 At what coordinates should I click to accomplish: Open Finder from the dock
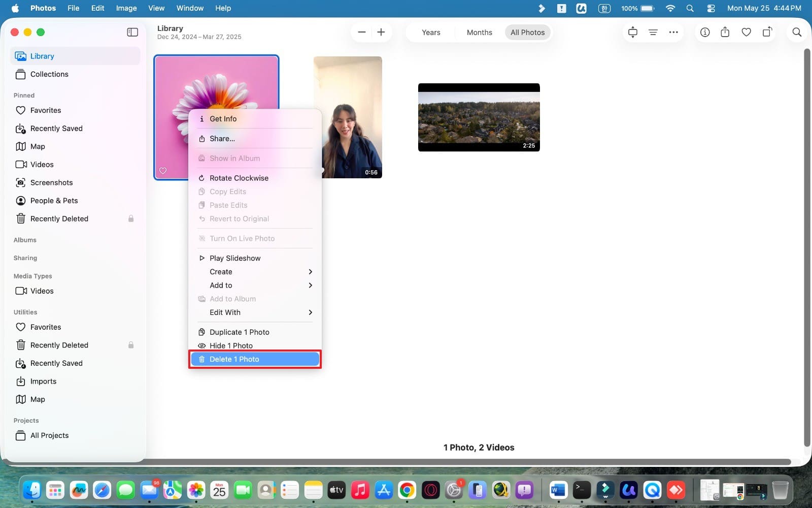32,490
